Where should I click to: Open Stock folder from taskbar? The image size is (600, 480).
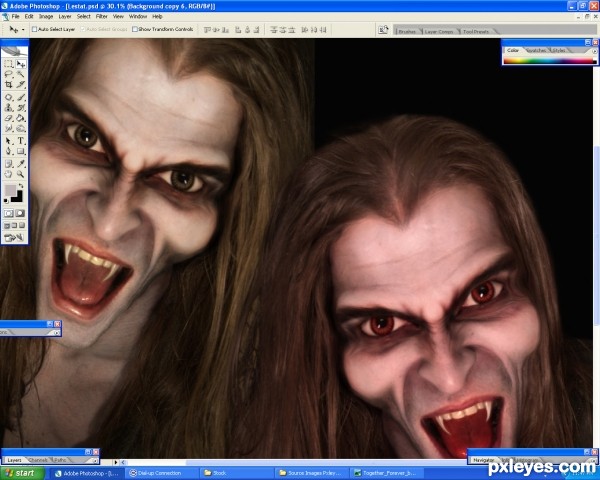point(236,473)
